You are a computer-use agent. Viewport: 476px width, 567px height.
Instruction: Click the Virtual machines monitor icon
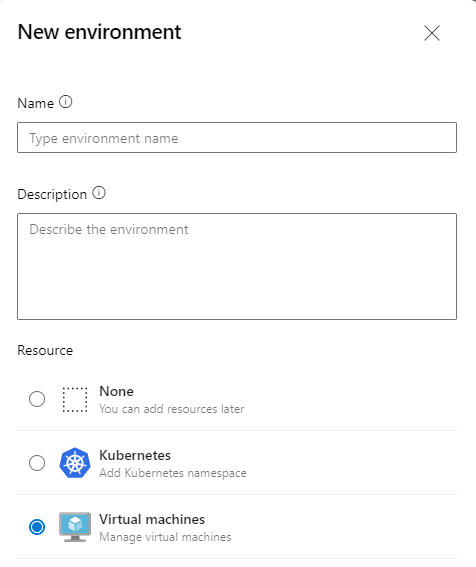(x=75, y=527)
